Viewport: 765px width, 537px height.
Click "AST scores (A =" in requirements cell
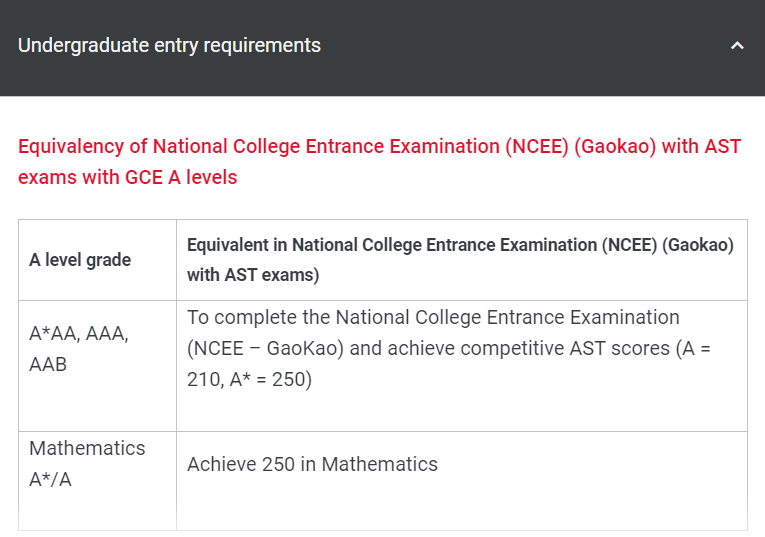coord(639,349)
